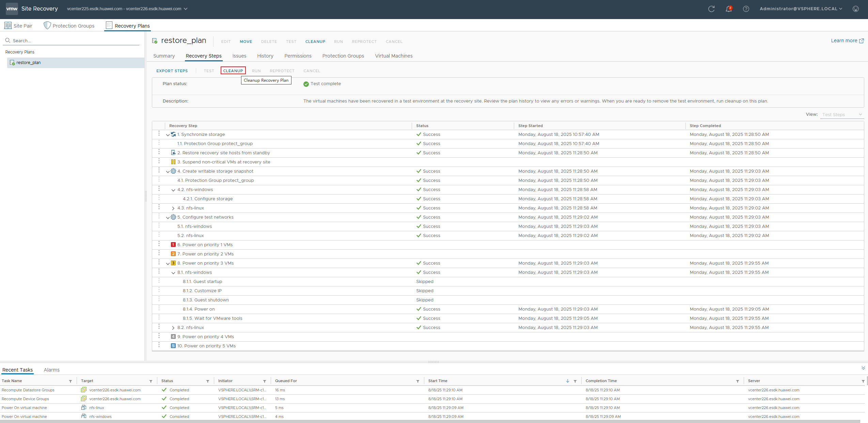Image resolution: width=868 pixels, height=423 pixels.
Task: Click the Step Started column header
Action: 531,126
